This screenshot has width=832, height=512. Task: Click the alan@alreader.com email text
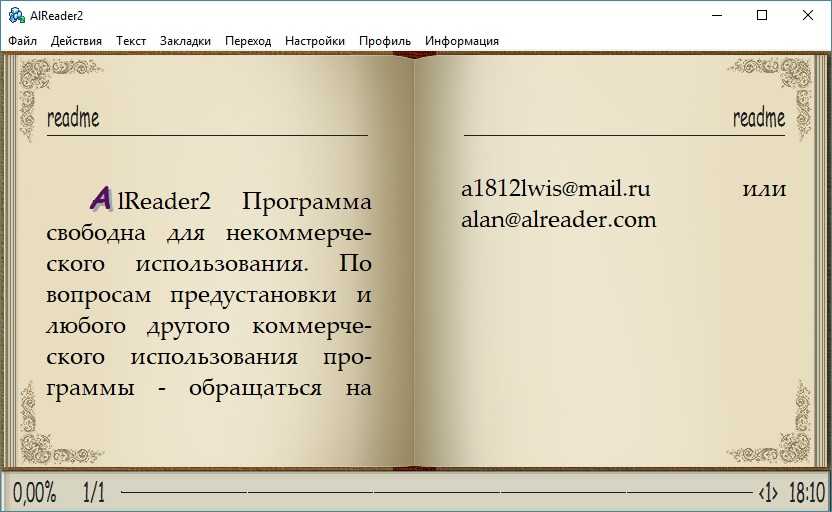(x=558, y=220)
